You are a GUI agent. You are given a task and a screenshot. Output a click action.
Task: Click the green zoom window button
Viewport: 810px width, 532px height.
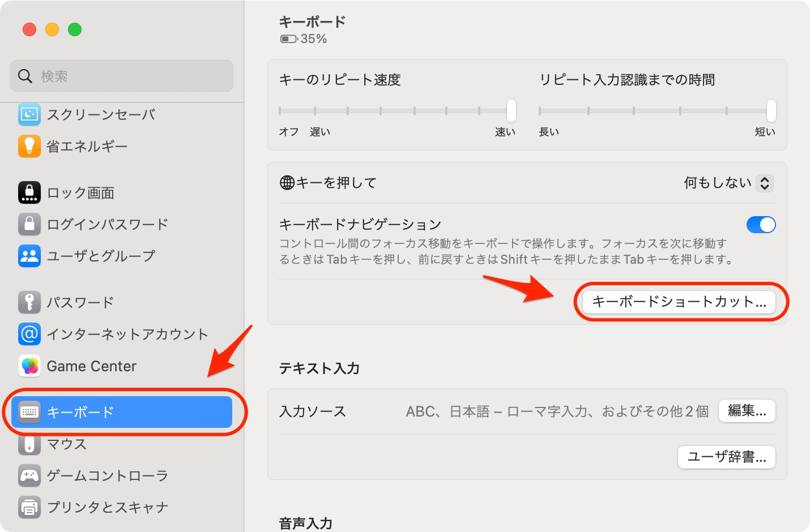pos(75,29)
